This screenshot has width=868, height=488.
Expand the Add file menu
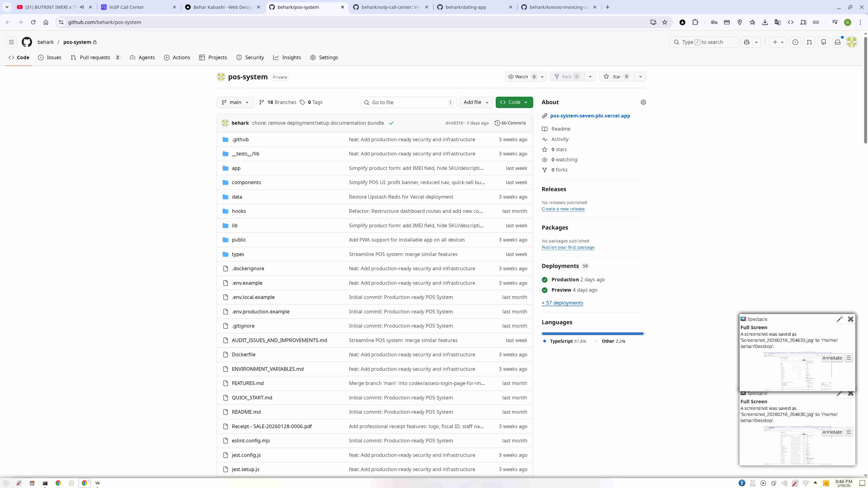(x=476, y=102)
